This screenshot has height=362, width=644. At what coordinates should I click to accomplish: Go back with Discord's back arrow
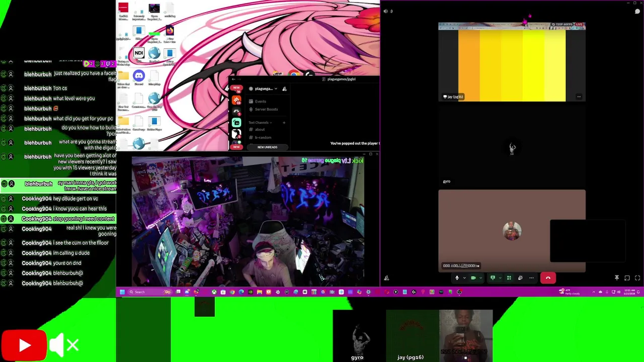point(233,79)
